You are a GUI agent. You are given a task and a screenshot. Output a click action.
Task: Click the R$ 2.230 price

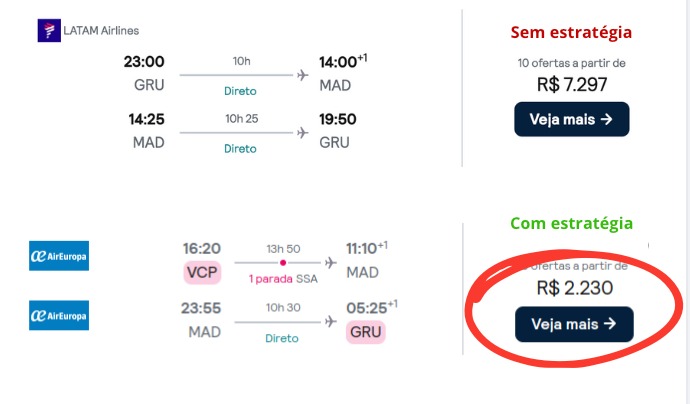point(575,288)
